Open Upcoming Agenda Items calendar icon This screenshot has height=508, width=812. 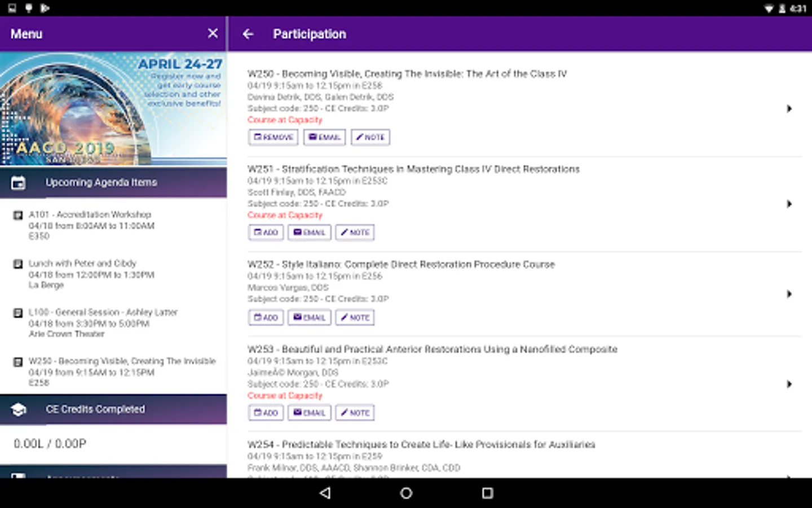pyautogui.click(x=19, y=183)
